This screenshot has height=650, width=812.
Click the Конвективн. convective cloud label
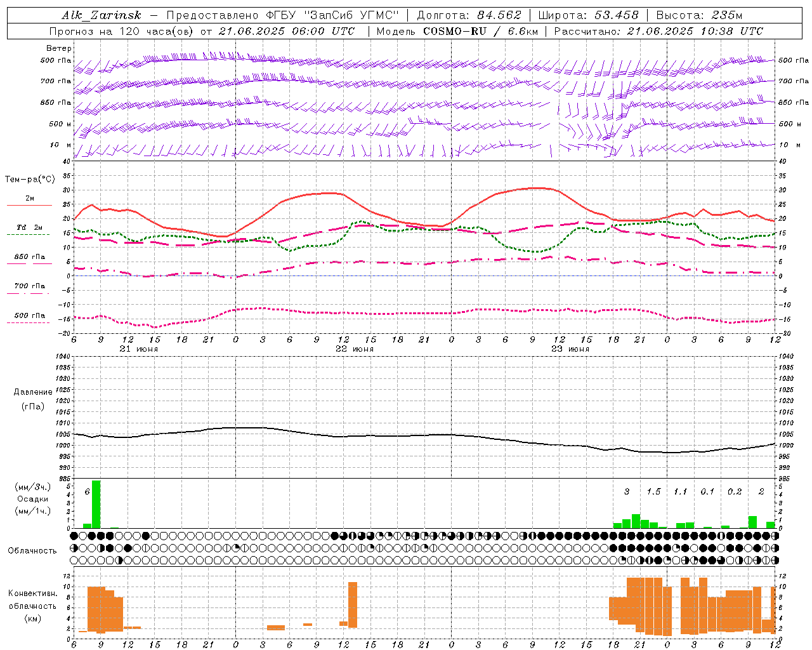[32, 594]
